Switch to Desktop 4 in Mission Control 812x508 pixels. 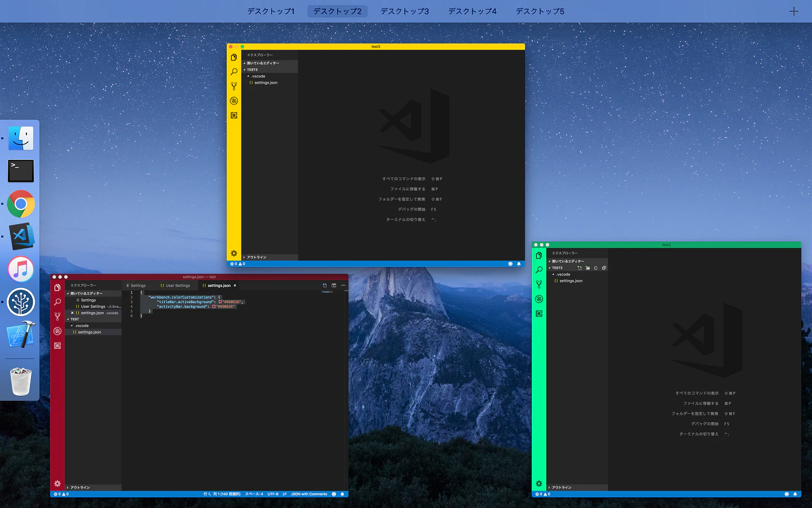point(473,11)
